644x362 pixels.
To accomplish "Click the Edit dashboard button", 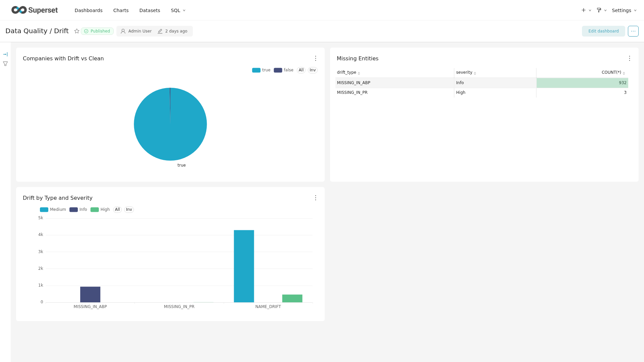I will (603, 31).
